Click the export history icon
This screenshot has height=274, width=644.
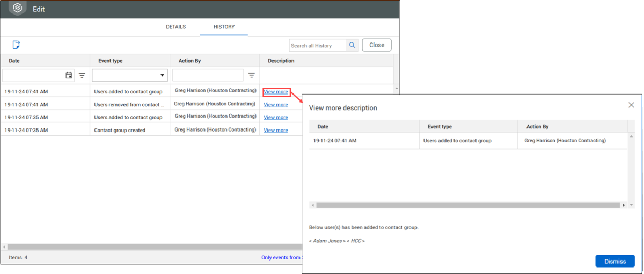16,45
